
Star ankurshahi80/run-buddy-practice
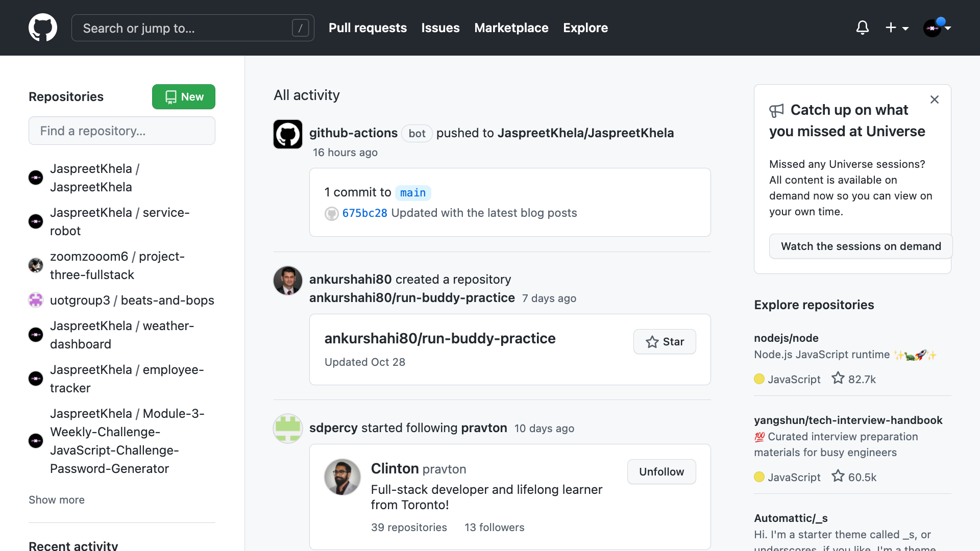click(665, 342)
